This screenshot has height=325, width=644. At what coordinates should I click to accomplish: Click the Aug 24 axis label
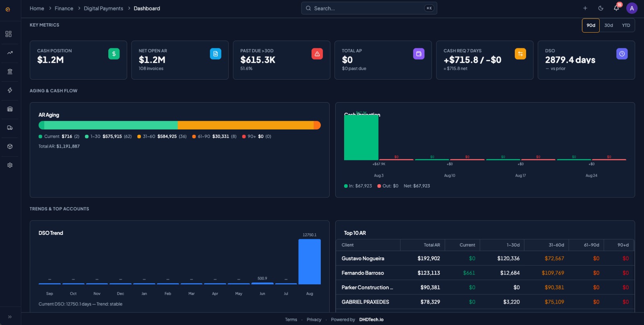pos(591,176)
